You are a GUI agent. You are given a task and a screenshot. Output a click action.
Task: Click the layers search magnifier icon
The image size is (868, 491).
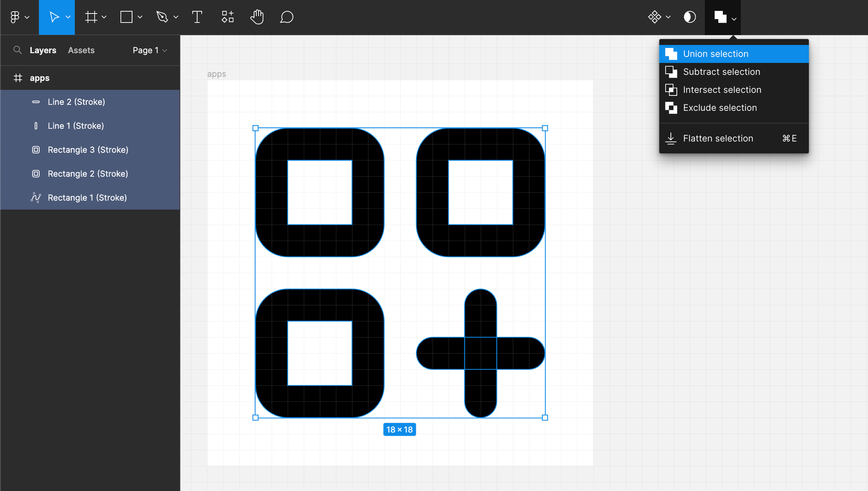[x=18, y=50]
